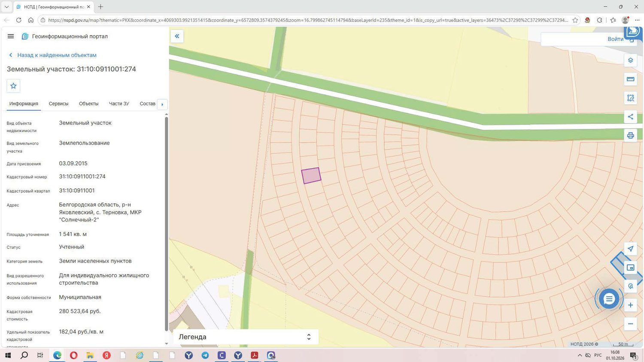Open the browser tab list dropdown
The image size is (644, 362).
pos(6,7)
